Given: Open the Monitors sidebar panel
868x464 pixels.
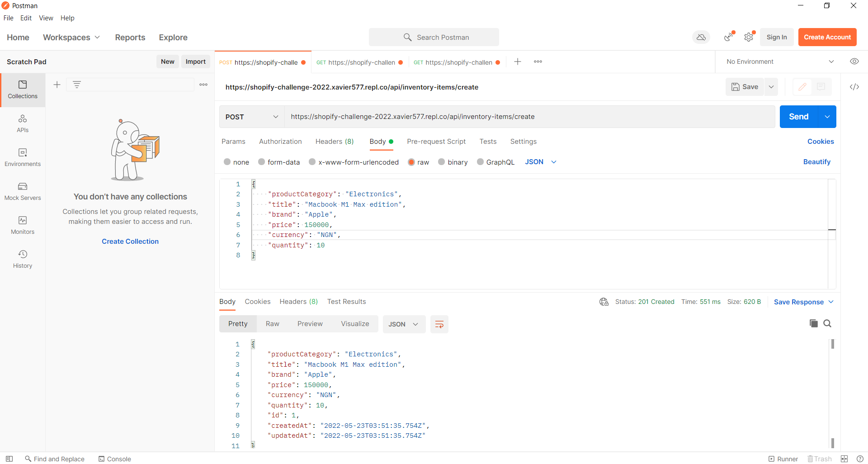Looking at the screenshot, I should coord(23,226).
